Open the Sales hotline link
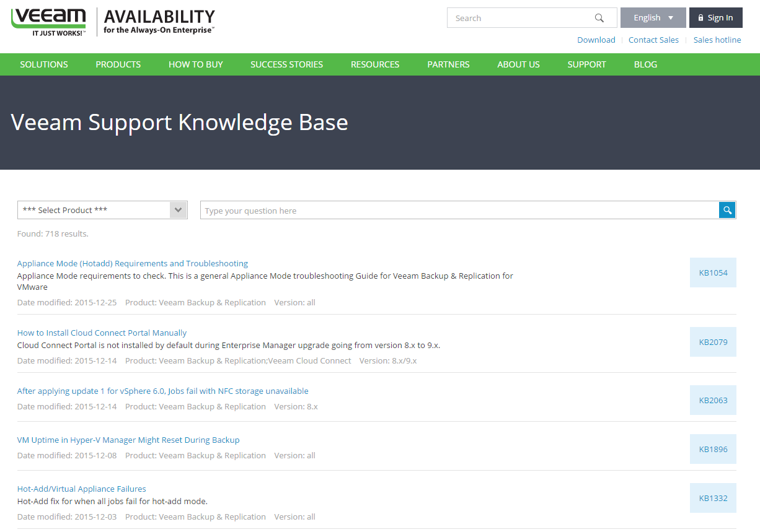This screenshot has width=760, height=532. pyautogui.click(x=717, y=40)
